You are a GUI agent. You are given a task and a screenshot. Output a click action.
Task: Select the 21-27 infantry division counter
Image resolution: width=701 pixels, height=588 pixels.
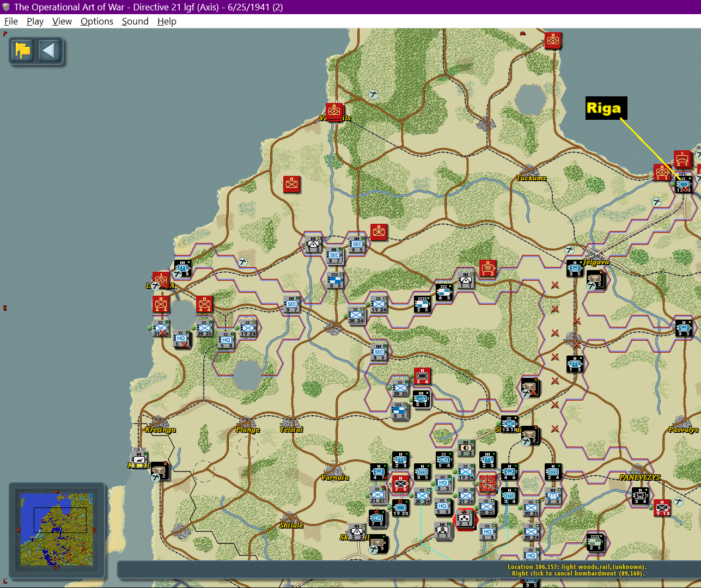click(x=378, y=495)
